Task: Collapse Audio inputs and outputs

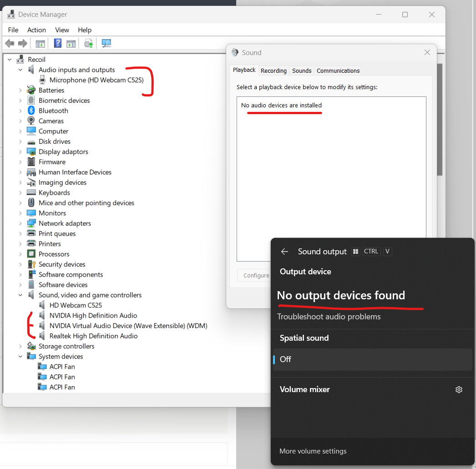Action: [x=20, y=70]
